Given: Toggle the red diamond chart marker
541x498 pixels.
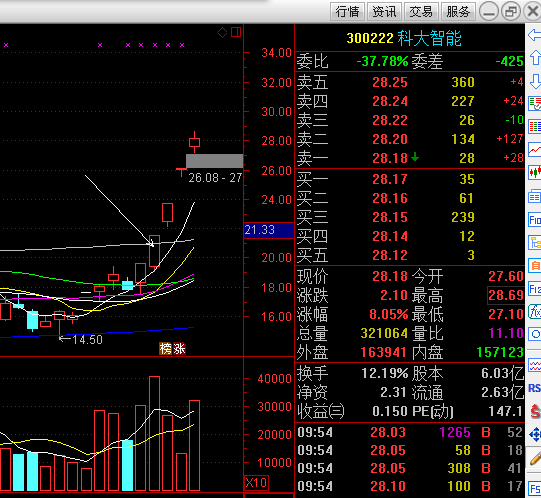Looking at the screenshot, I should [223, 32].
